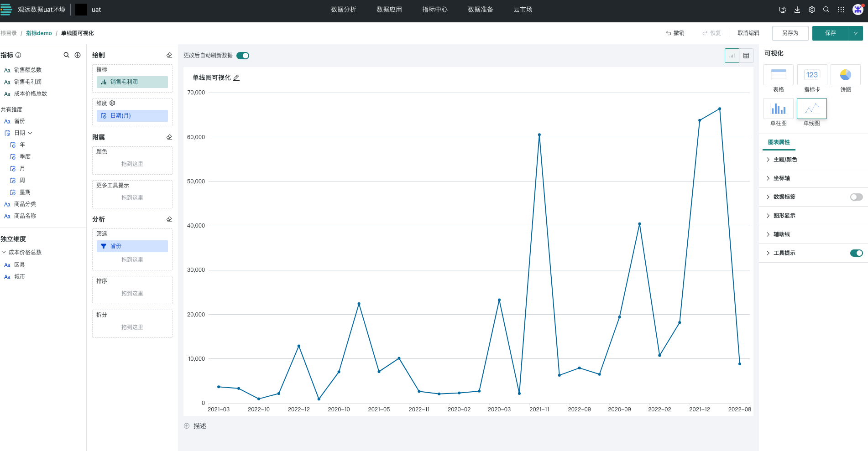Click the eraser icon to clear 绘制 section

[169, 55]
